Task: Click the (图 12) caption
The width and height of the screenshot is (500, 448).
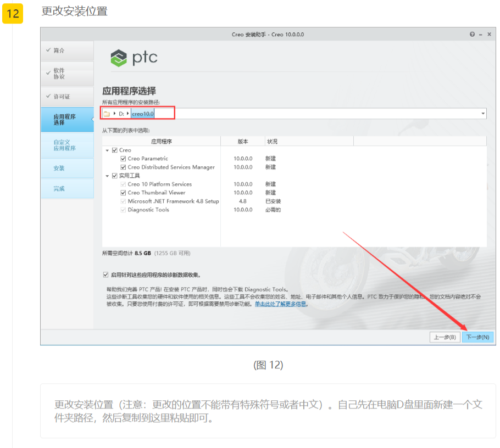Action: [x=268, y=365]
